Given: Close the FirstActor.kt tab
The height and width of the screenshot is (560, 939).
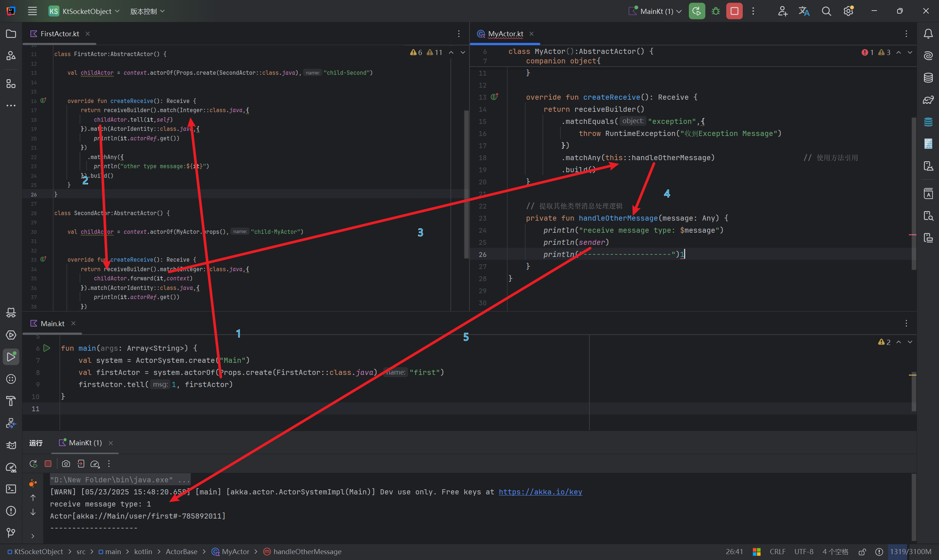Looking at the screenshot, I should (88, 34).
